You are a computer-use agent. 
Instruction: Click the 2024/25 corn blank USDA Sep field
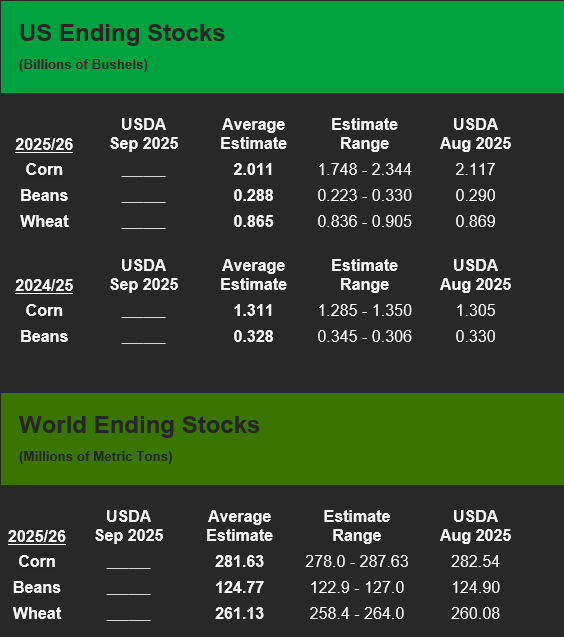pyautogui.click(x=144, y=311)
